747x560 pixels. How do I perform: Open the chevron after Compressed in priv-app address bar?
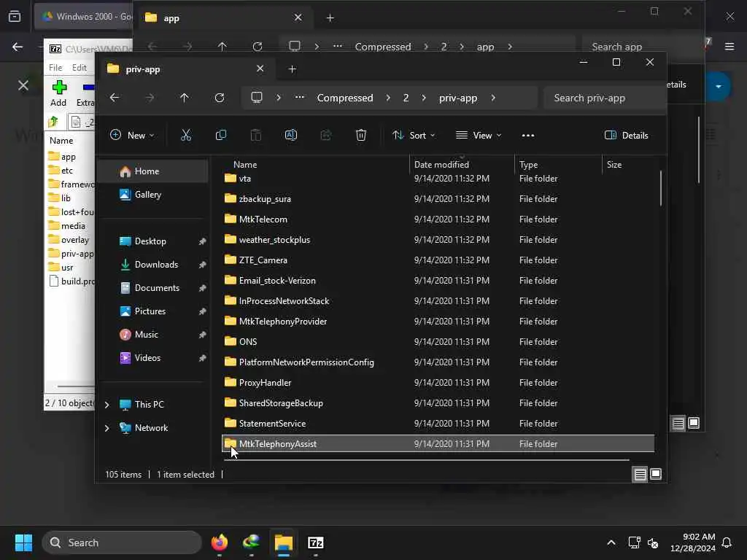388,98
